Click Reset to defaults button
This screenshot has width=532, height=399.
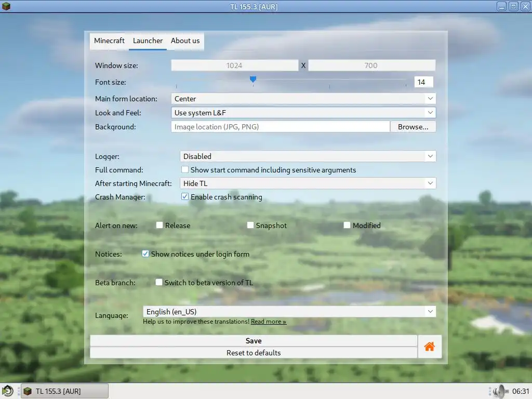254,353
